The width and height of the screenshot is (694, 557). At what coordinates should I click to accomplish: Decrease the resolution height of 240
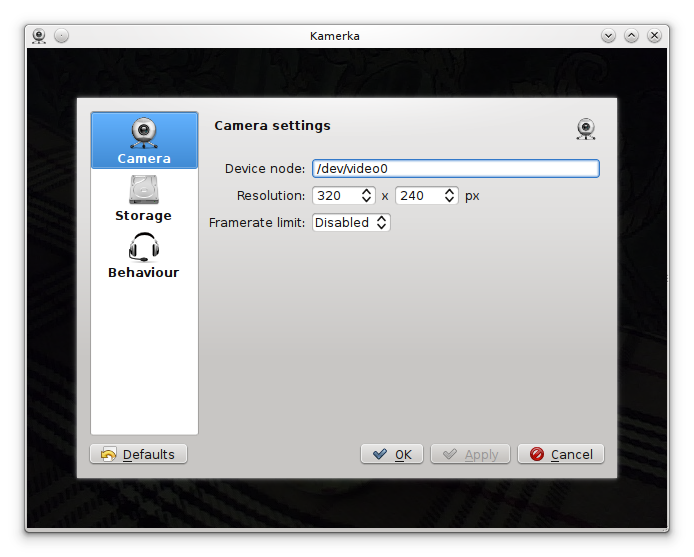coord(449,199)
